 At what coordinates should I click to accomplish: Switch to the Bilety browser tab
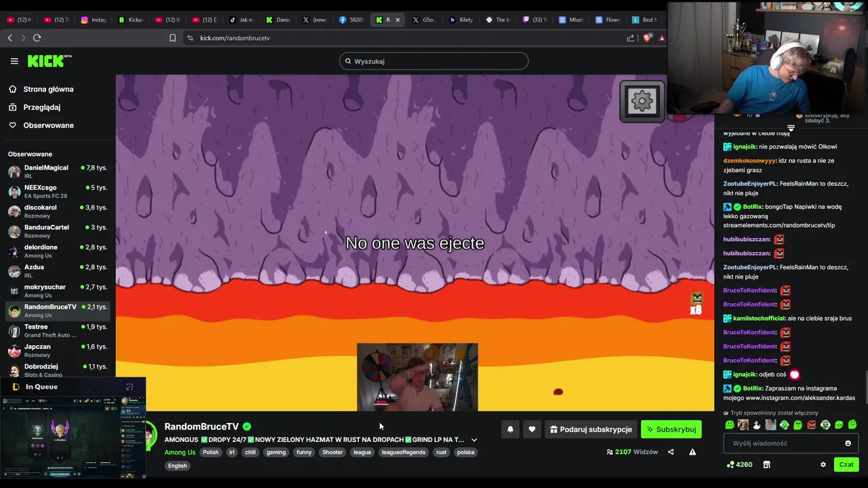point(460,20)
